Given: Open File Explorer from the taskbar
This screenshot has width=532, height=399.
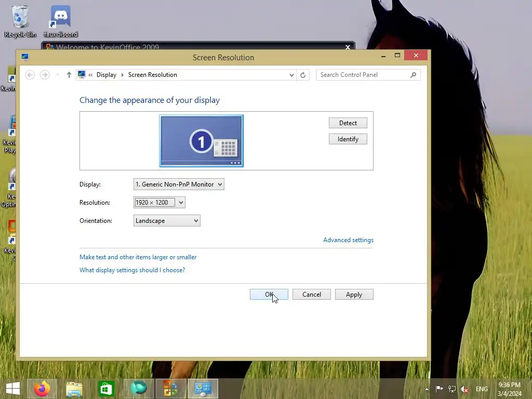Looking at the screenshot, I should (x=74, y=389).
